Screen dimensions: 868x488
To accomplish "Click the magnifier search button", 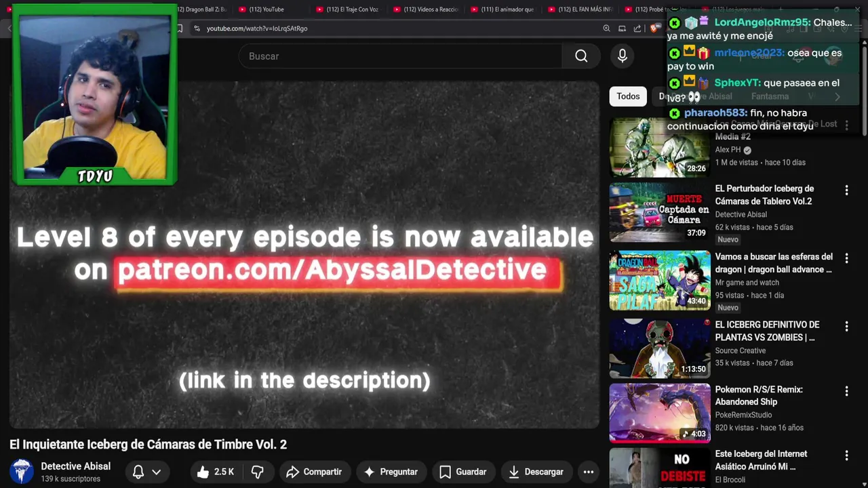I will click(581, 56).
